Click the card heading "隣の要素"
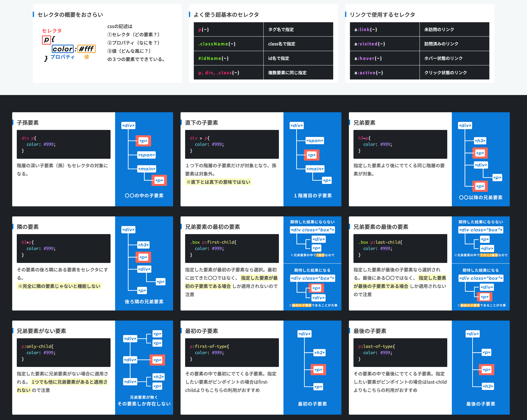The image size is (527, 420). [28, 227]
